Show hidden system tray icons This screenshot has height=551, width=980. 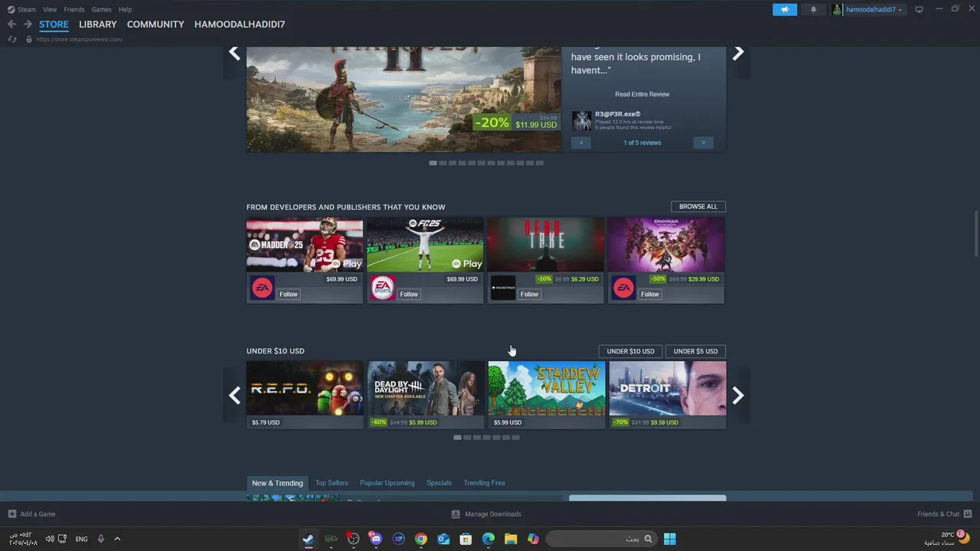click(117, 539)
